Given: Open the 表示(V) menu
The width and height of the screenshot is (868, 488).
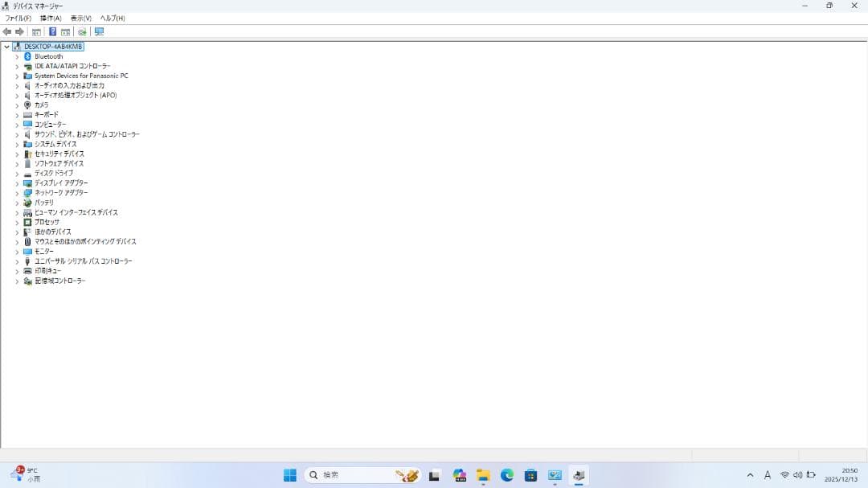Looking at the screenshot, I should tap(80, 18).
